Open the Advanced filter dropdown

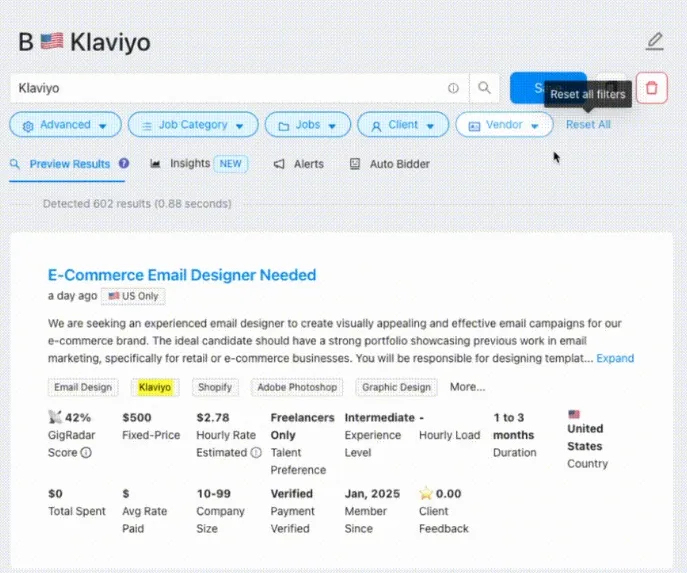point(65,125)
